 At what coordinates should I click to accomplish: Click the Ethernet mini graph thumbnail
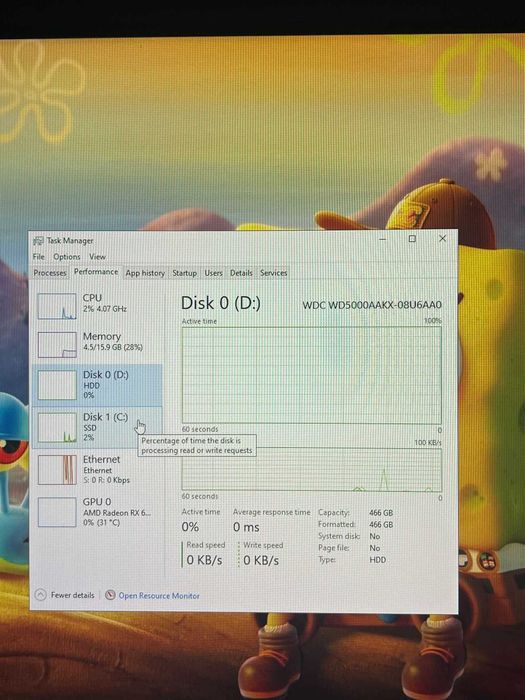click(57, 470)
